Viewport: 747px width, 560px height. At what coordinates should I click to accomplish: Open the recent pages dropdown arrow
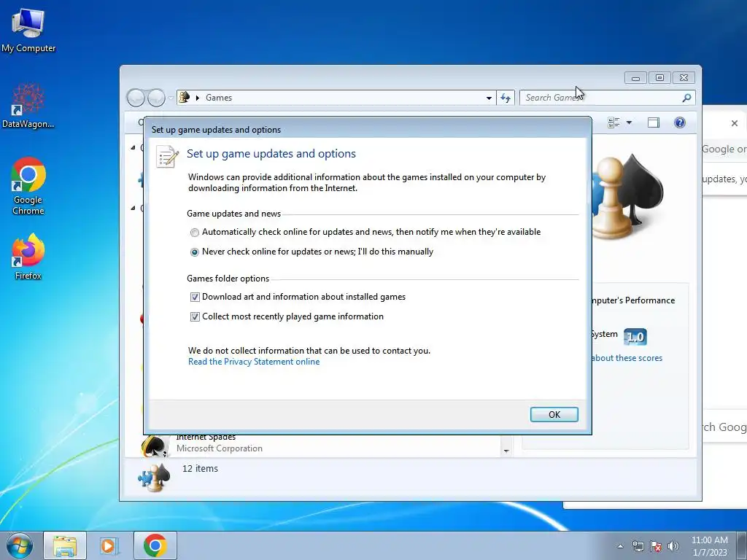click(x=171, y=98)
